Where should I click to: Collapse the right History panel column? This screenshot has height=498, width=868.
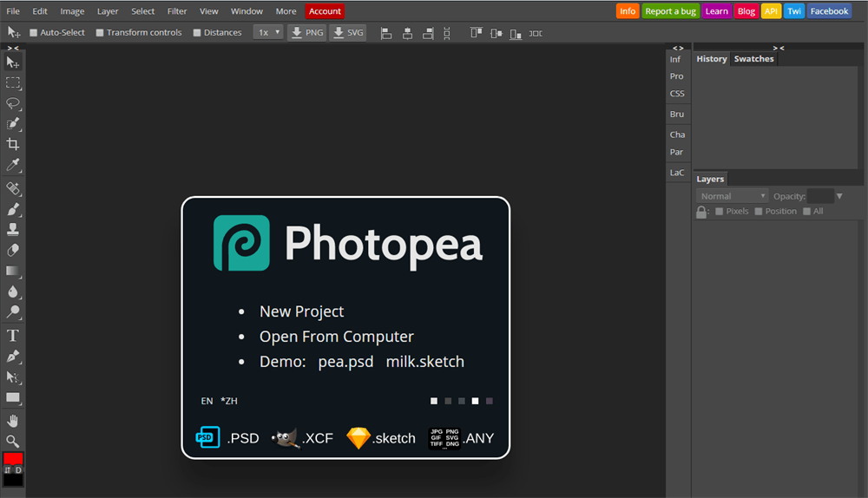779,48
